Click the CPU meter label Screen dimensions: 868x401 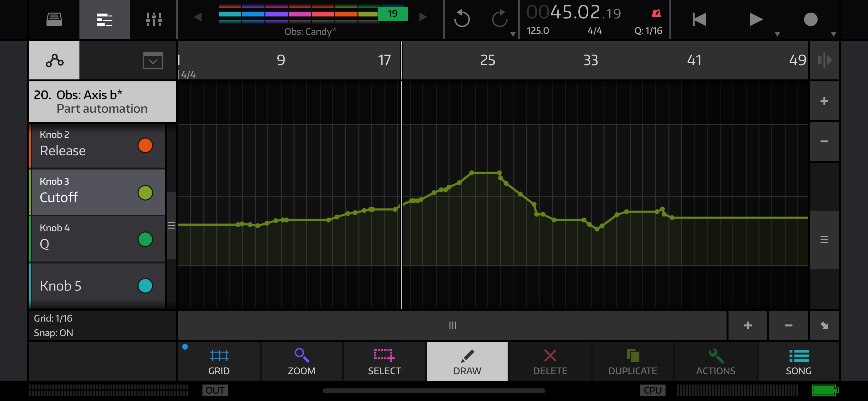pyautogui.click(x=653, y=390)
